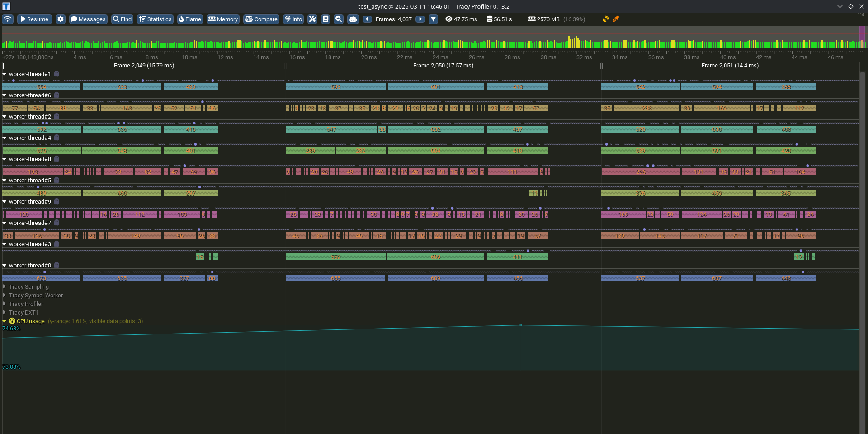The width and height of the screenshot is (868, 434).
Task: Open the Statistics window
Action: (155, 19)
